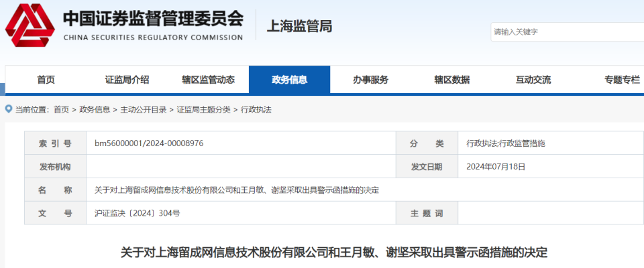Image resolution: width=644 pixels, height=268 pixels.
Task: Click the CSRC red logo emblem
Action: tap(30, 25)
